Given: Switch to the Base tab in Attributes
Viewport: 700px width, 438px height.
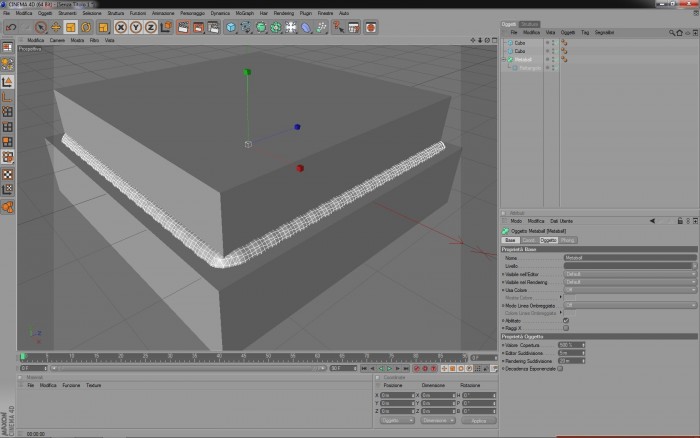Looking at the screenshot, I should (x=510, y=240).
